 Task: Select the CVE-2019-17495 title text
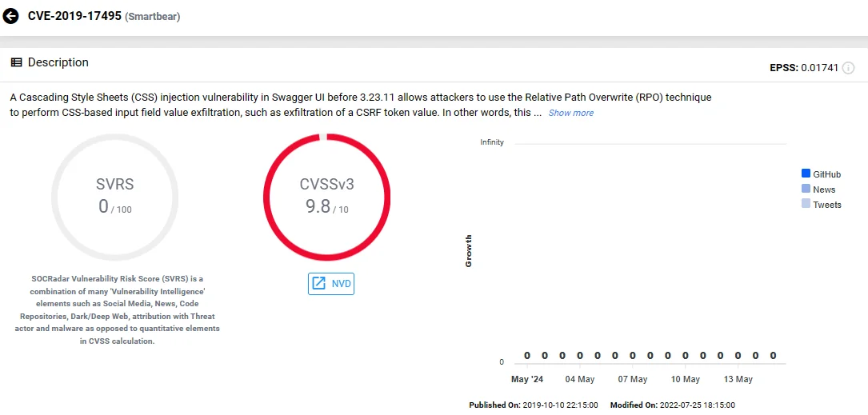(74, 16)
